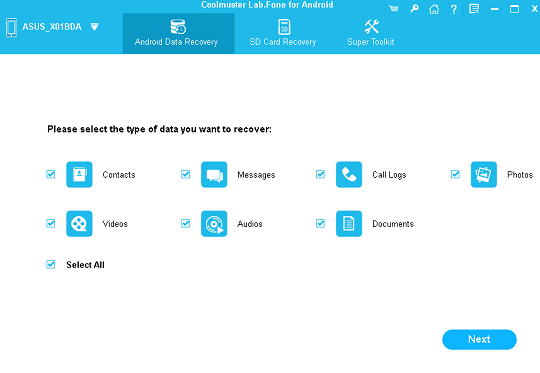Click the Documents label
The width and height of the screenshot is (540, 373).
(x=393, y=224)
